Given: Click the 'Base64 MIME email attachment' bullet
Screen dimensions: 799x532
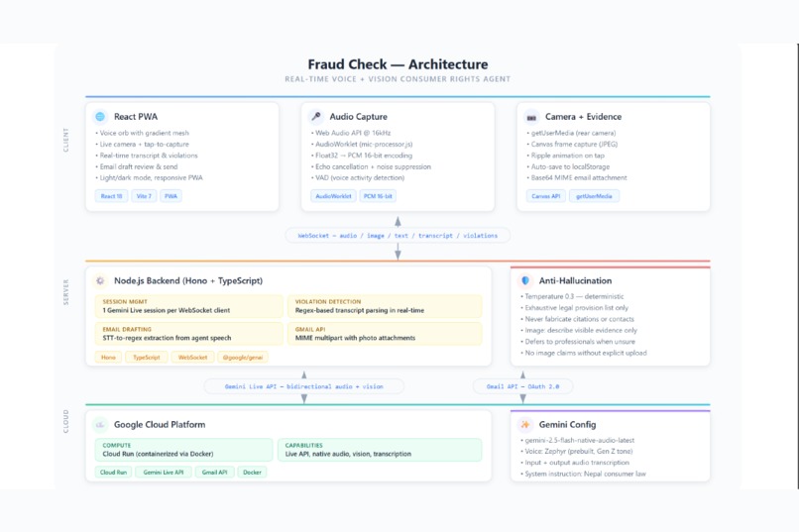Looking at the screenshot, I should pos(577,177).
